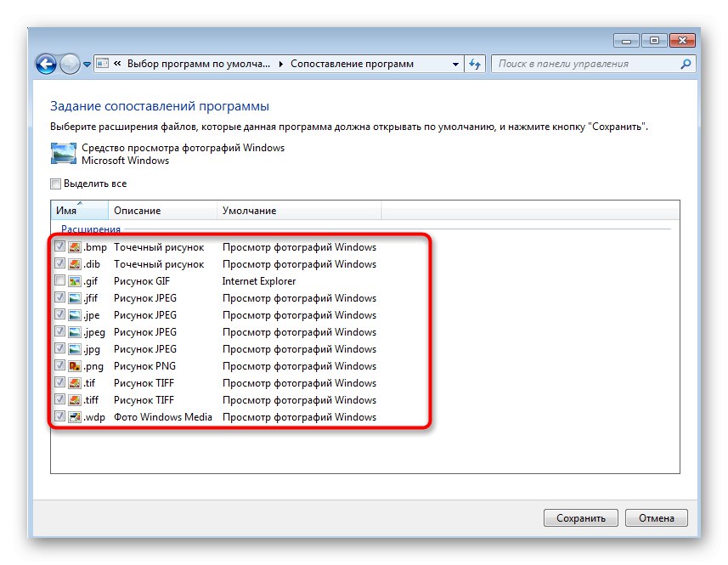This screenshot has width=728, height=565.
Task: Toggle the .dib extension checkbox
Action: pos(59,263)
